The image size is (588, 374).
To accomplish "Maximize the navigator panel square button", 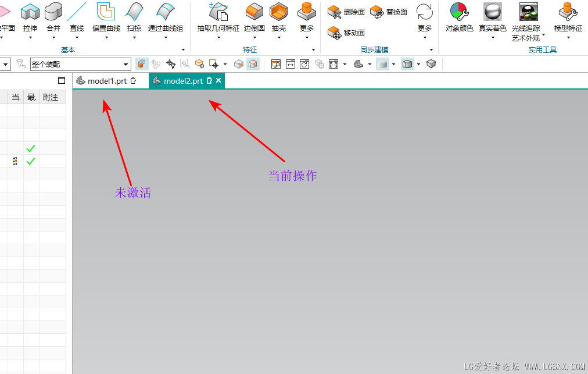I will (62, 81).
